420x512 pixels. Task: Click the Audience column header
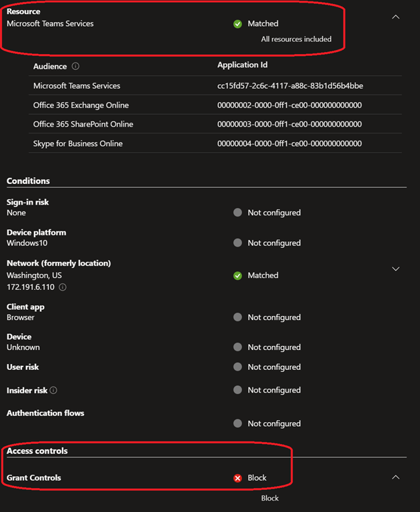(50, 67)
